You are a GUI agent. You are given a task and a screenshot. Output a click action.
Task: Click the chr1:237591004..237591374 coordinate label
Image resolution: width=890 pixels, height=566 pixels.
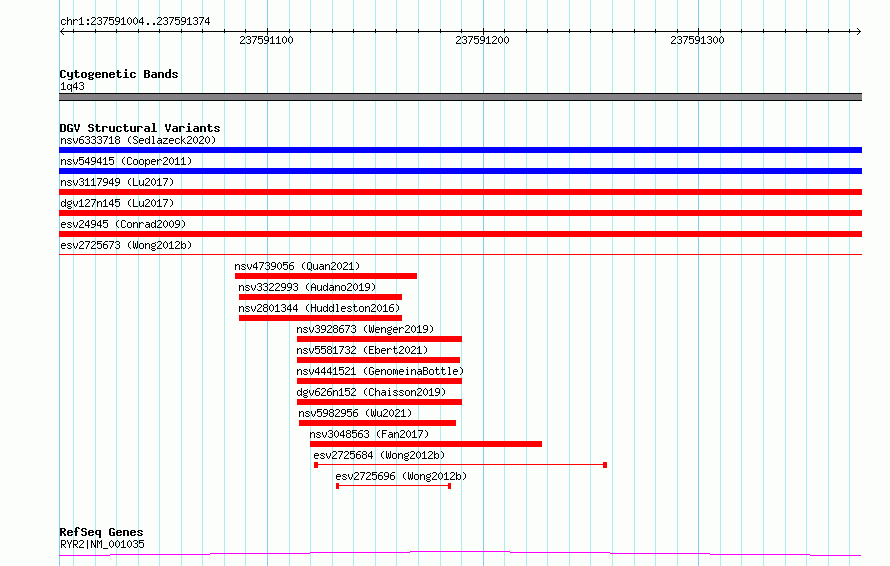(x=135, y=21)
